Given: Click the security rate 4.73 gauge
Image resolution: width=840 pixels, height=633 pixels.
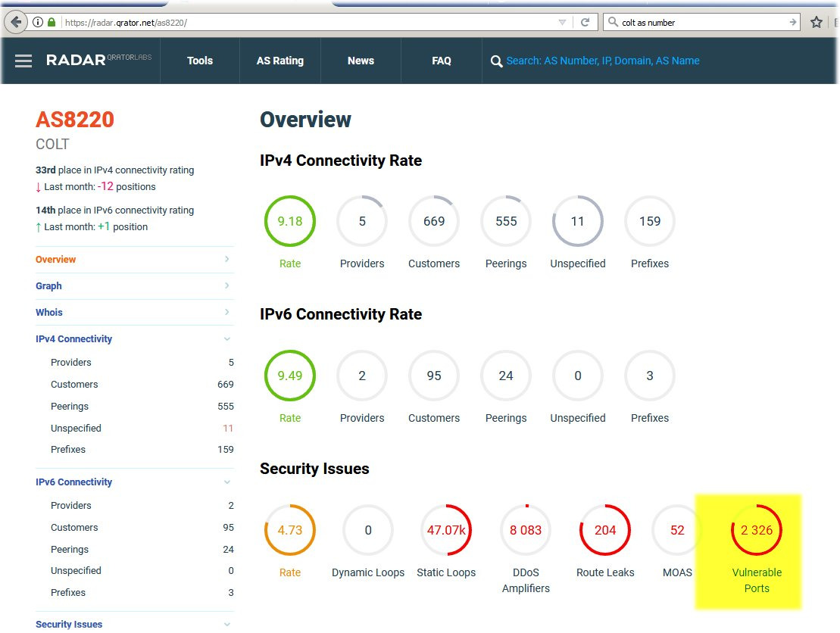Looking at the screenshot, I should click(x=290, y=530).
